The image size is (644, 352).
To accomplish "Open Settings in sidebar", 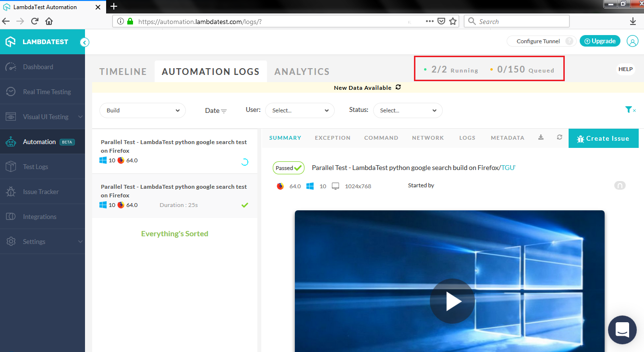I will [42, 242].
